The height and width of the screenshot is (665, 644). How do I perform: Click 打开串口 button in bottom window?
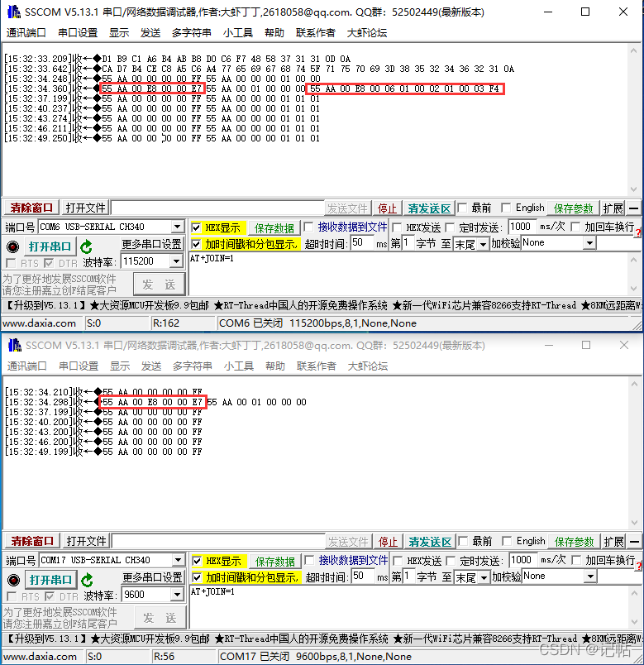(50, 580)
